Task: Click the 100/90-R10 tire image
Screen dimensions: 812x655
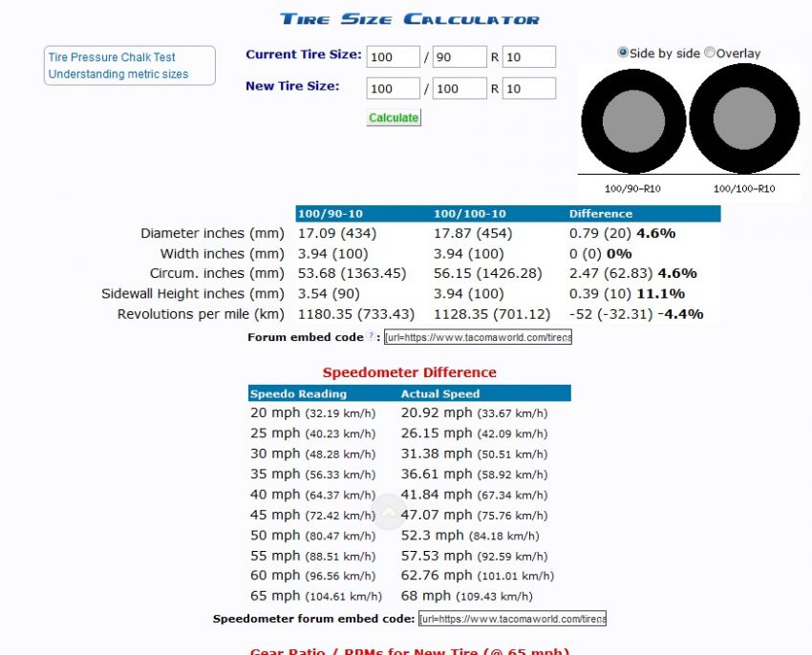Action: tap(633, 121)
